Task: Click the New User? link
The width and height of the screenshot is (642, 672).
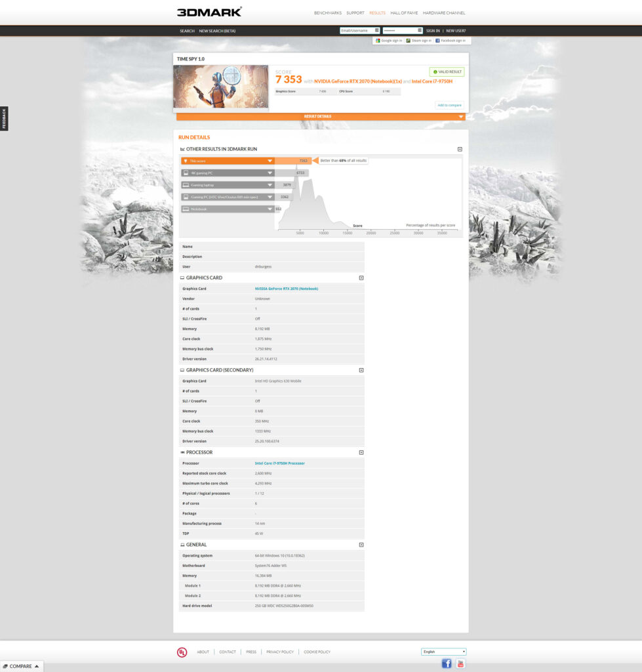Action: pos(456,31)
